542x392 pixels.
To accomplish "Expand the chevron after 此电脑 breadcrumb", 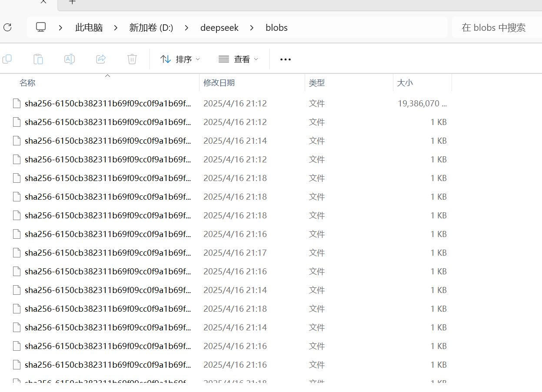I will point(116,28).
